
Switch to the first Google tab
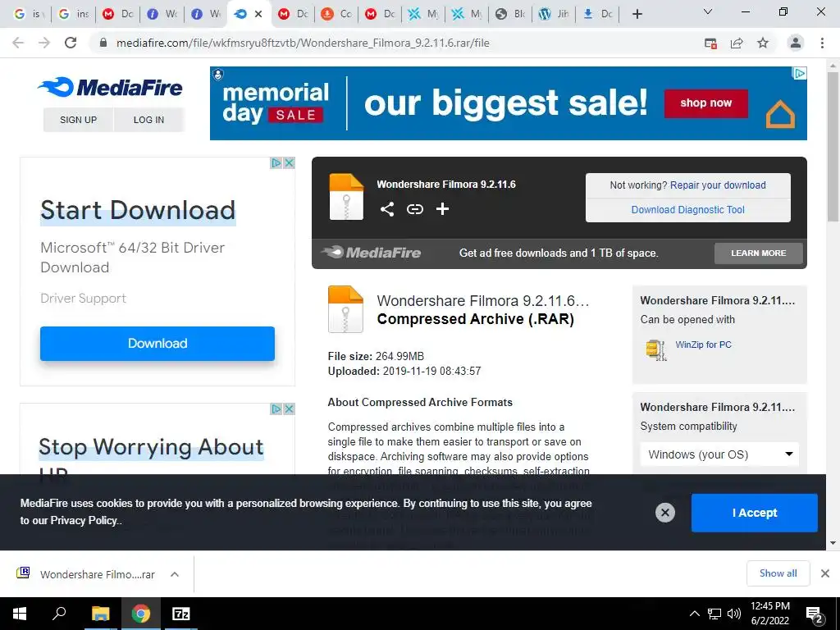point(28,14)
